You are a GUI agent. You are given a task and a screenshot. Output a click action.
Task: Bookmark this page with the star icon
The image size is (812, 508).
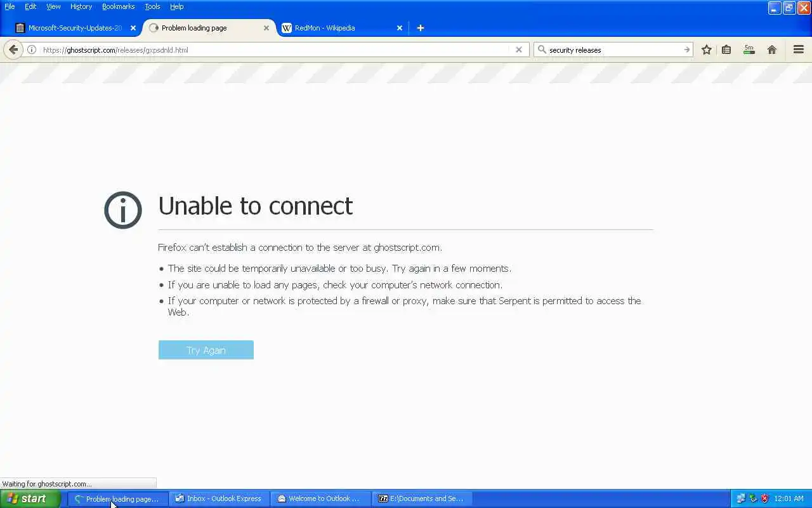click(707, 50)
